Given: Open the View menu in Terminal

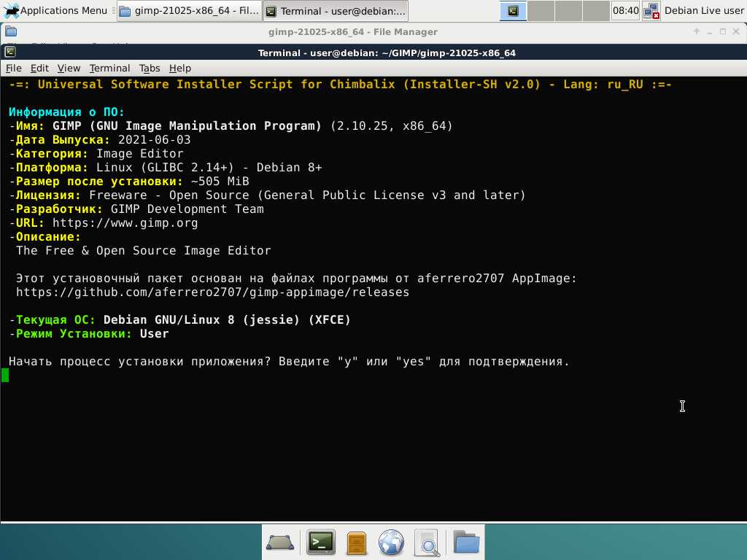Looking at the screenshot, I should click(69, 68).
